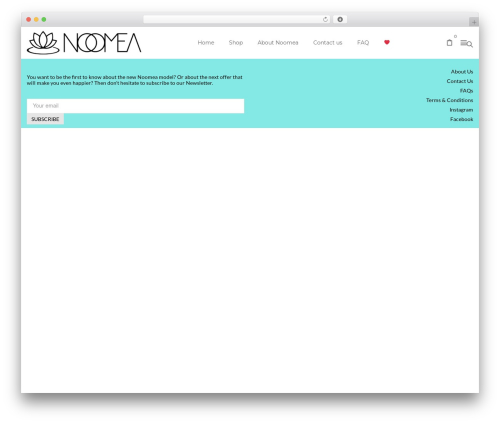
Task: Reload page with browser refresh icon
Action: coord(325,19)
